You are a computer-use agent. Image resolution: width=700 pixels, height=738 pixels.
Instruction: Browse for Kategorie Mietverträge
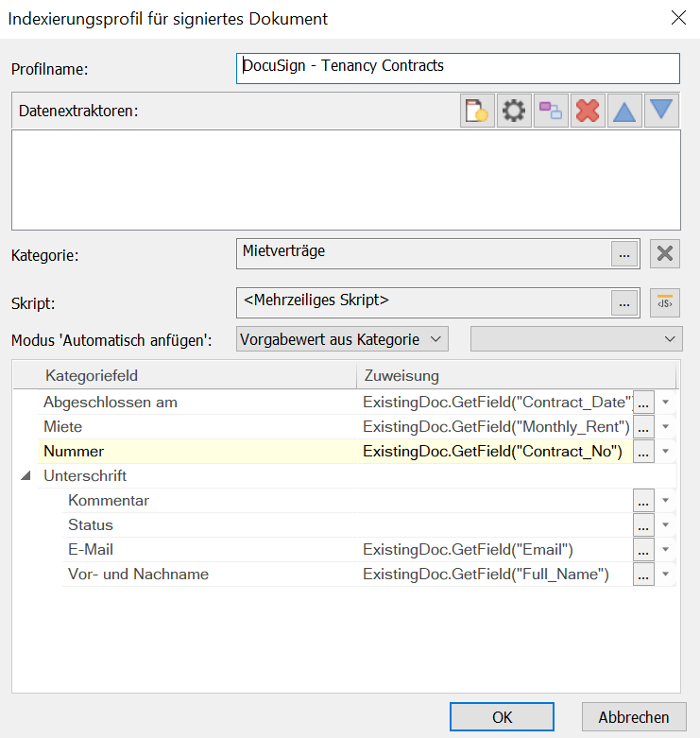point(623,253)
